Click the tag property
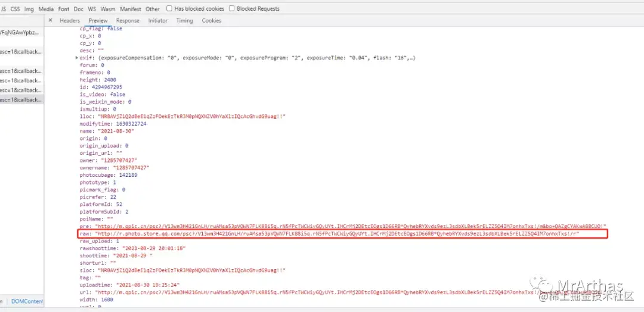 click(91, 277)
